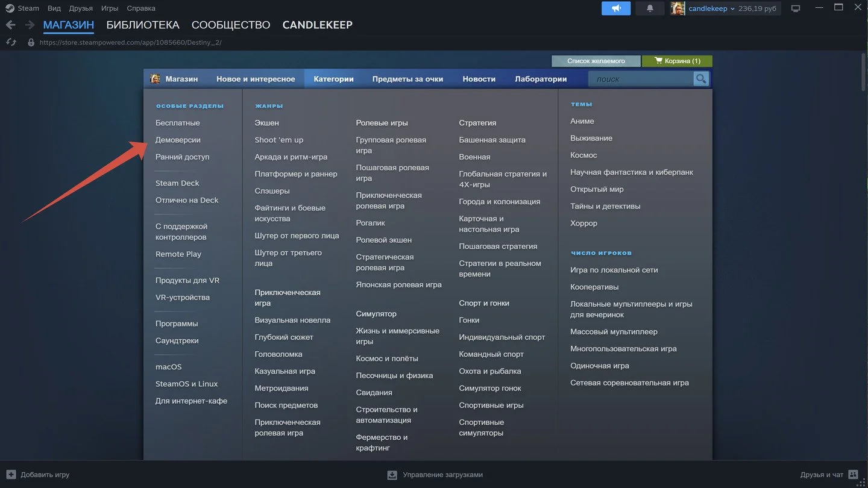The height and width of the screenshot is (488, 868).
Task: Click Управление загрузками in bottom bar
Action: [443, 475]
